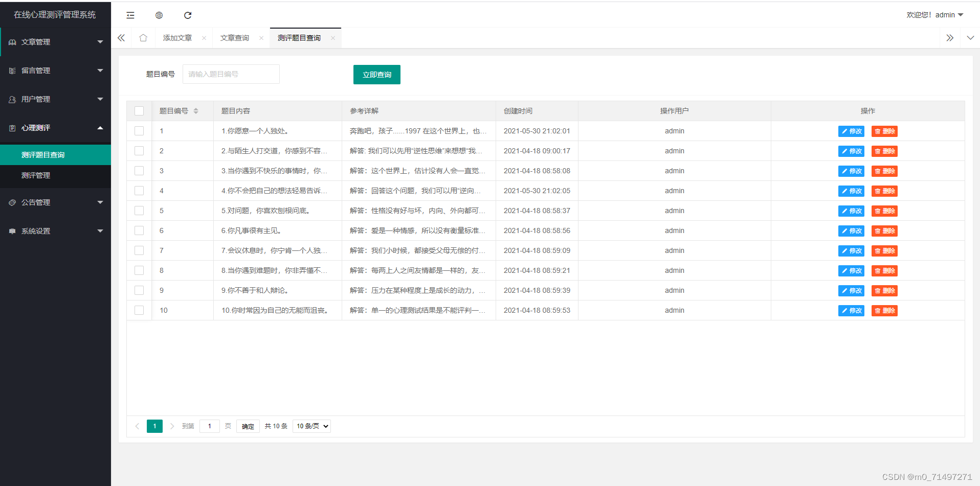Check the checkbox for question row 3
The image size is (980, 486).
139,171
